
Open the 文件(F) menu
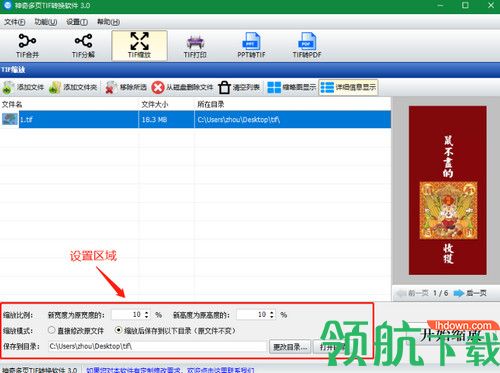[14, 22]
